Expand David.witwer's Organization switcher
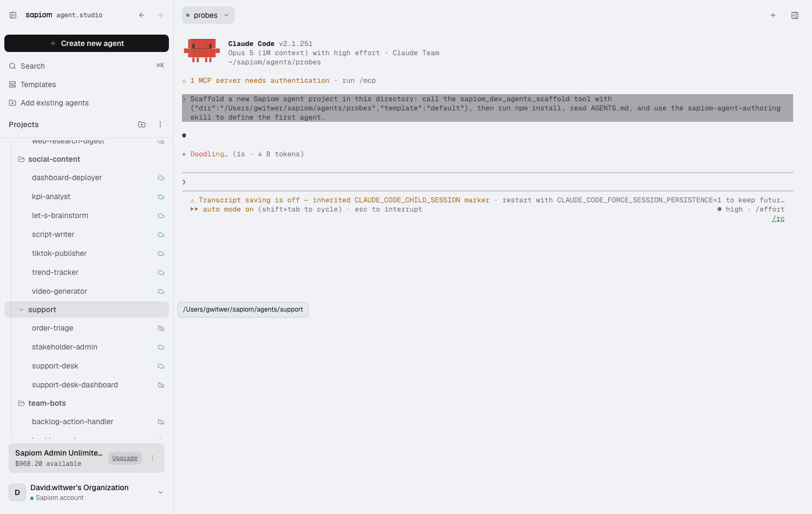Viewport: 812px width, 514px height. click(160, 492)
